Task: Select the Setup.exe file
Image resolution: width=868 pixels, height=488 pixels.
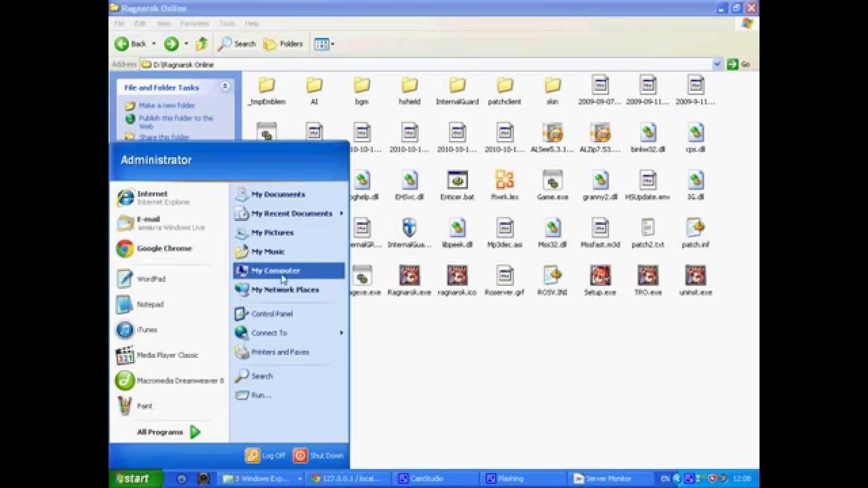Action: (x=600, y=281)
